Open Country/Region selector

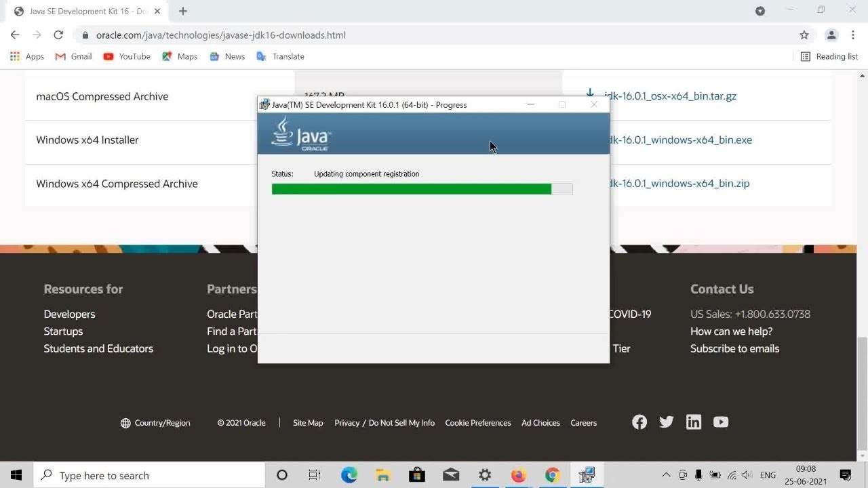155,423
